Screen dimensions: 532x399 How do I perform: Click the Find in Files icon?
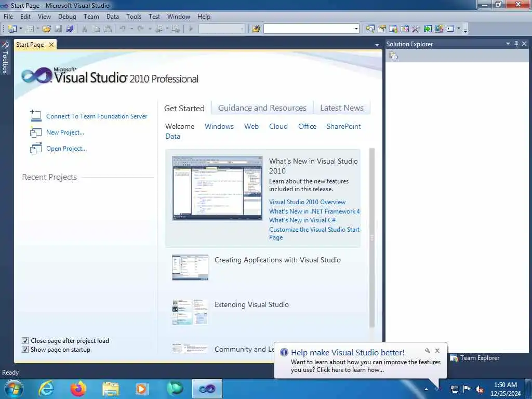click(256, 29)
